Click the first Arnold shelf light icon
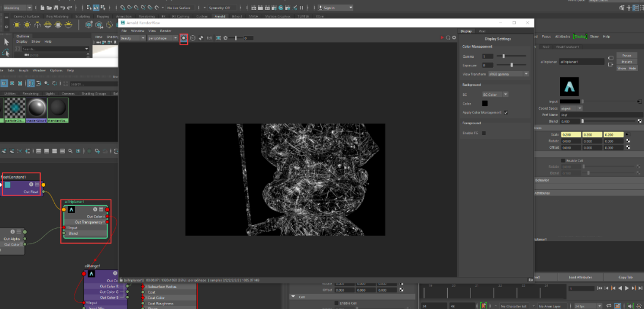Screen dimensions: 644x309 tap(16, 25)
